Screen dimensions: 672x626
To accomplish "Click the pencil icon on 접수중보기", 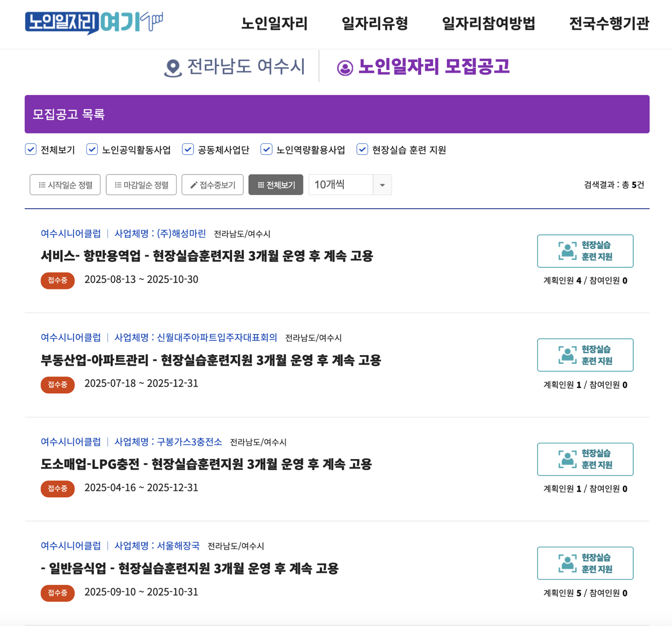I will pos(193,184).
